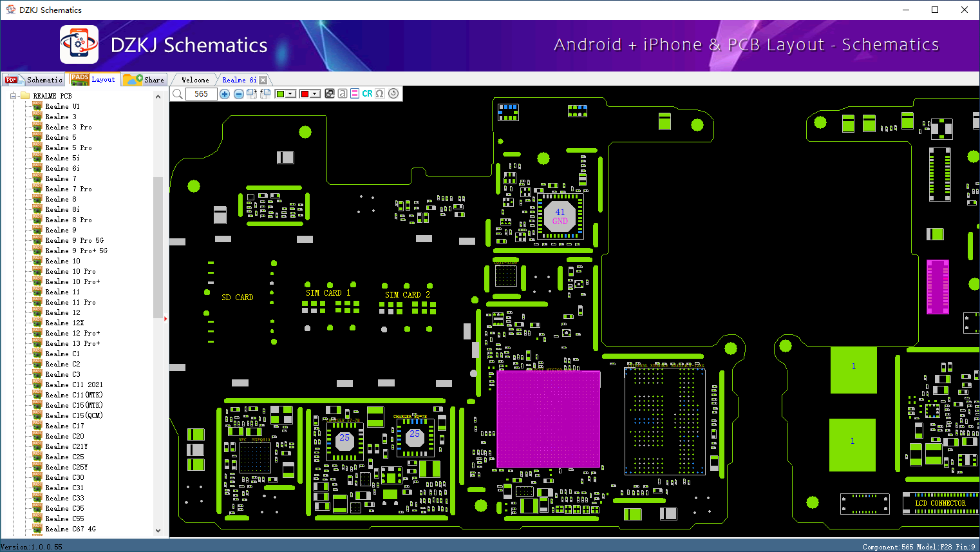980x552 pixels.
Task: Click the cyan CR toolbar icon
Action: (367, 93)
